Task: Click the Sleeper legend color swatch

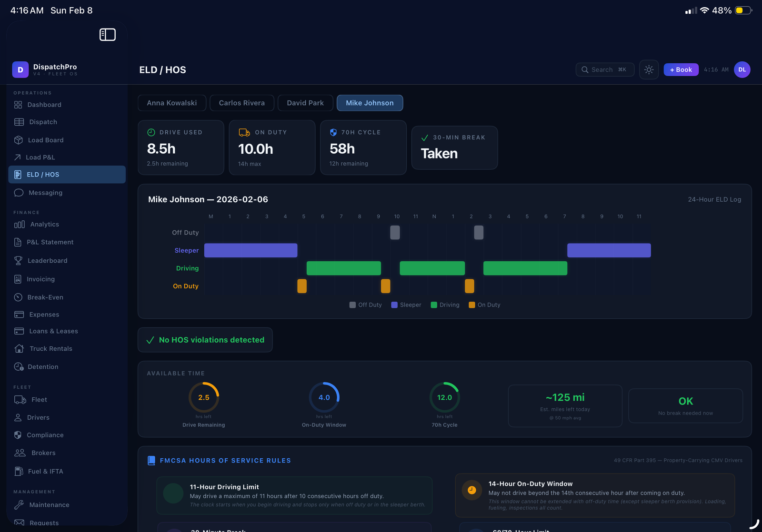Action: [x=394, y=305]
